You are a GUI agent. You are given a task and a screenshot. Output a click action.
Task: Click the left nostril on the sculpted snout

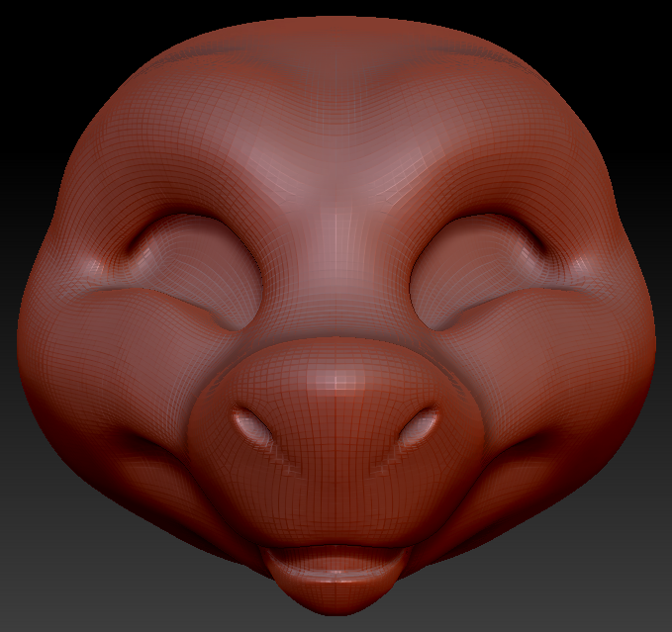(252, 425)
